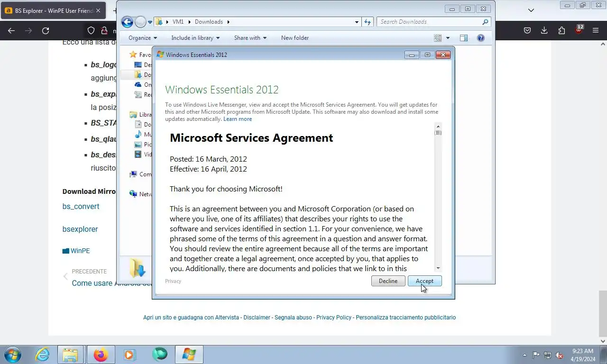Image resolution: width=607 pixels, height=364 pixels.
Task: Open Firefox hamburger application menu
Action: pos(596,30)
